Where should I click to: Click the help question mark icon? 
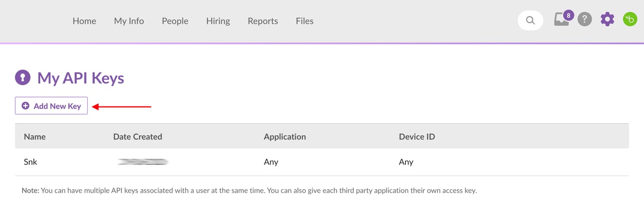click(585, 19)
